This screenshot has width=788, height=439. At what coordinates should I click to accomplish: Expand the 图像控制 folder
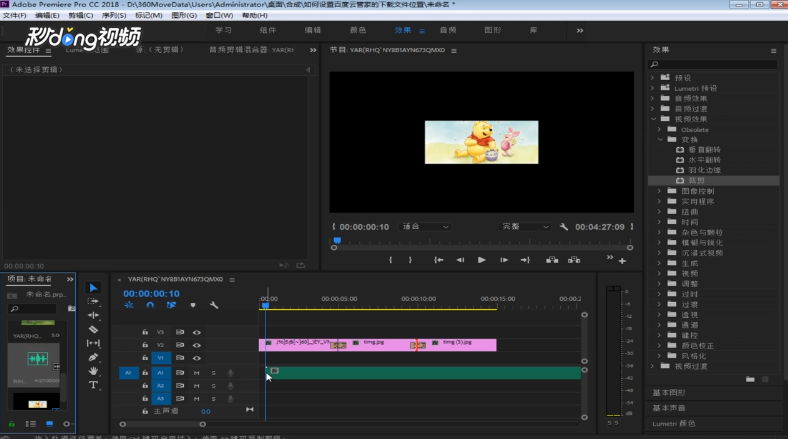point(659,191)
